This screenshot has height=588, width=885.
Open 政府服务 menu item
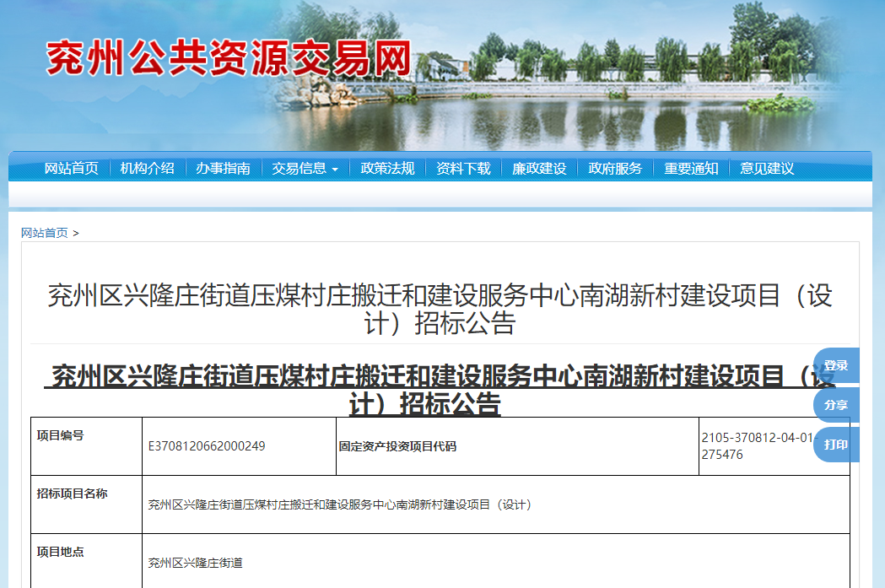coord(615,168)
